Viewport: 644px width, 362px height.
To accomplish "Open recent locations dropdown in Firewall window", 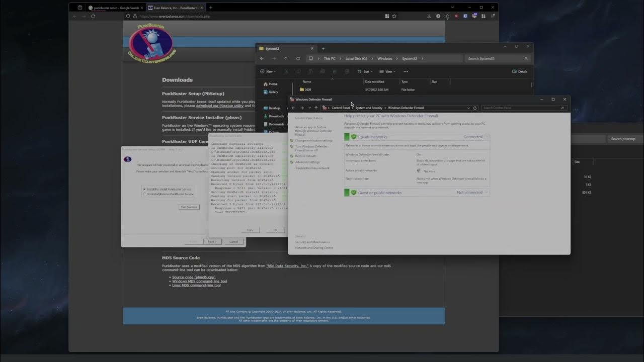I will [x=309, y=108].
